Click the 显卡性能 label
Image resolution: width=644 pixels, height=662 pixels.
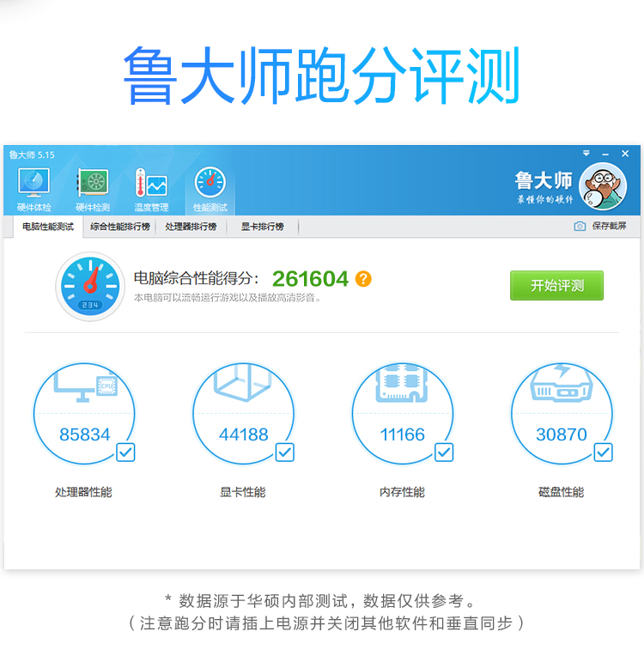pyautogui.click(x=243, y=492)
